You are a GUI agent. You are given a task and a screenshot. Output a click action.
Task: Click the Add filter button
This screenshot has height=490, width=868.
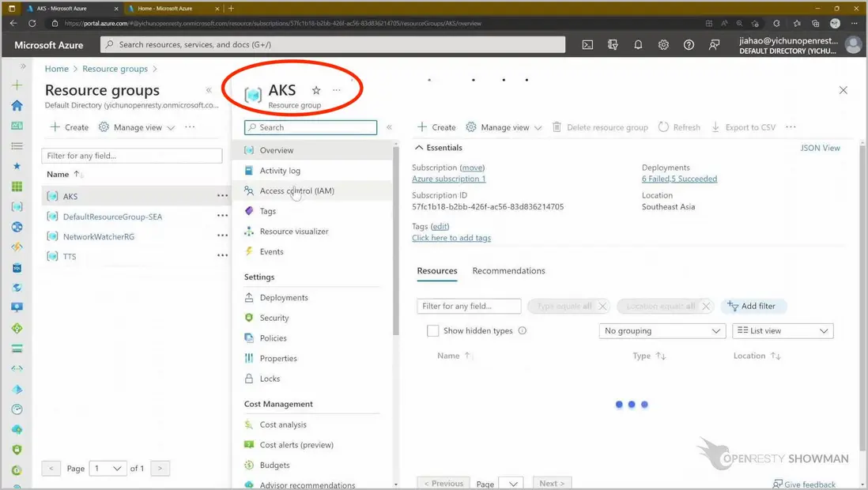pyautogui.click(x=753, y=306)
